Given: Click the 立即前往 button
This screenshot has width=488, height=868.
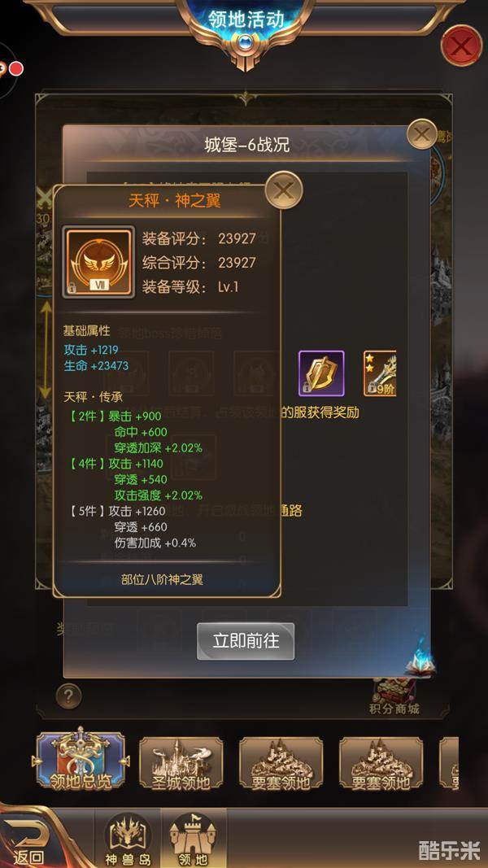Looking at the screenshot, I should [246, 641].
